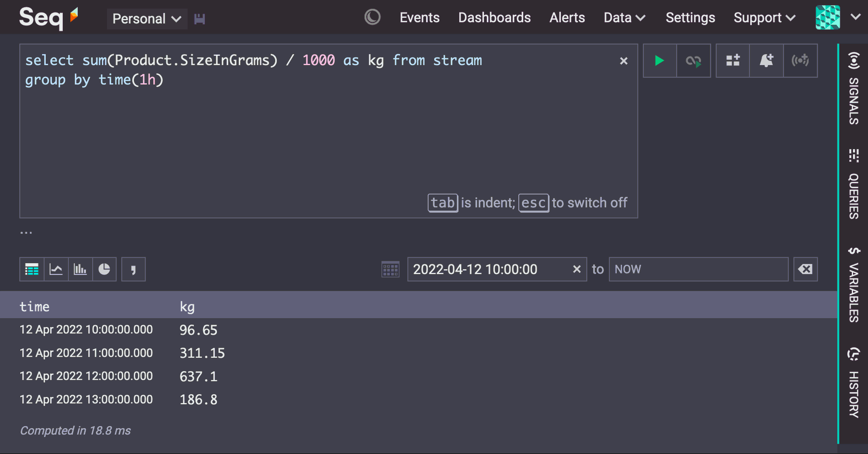Switch results to line chart view

(56, 269)
